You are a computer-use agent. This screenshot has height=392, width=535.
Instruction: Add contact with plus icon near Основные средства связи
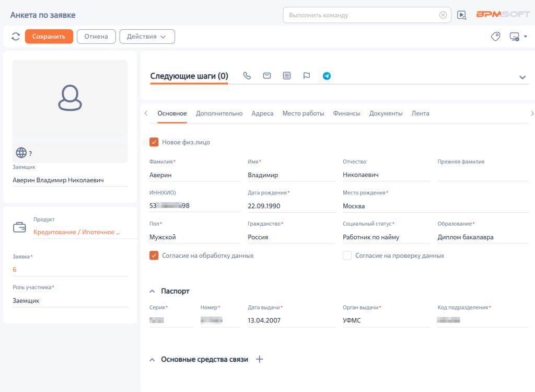pyautogui.click(x=259, y=359)
